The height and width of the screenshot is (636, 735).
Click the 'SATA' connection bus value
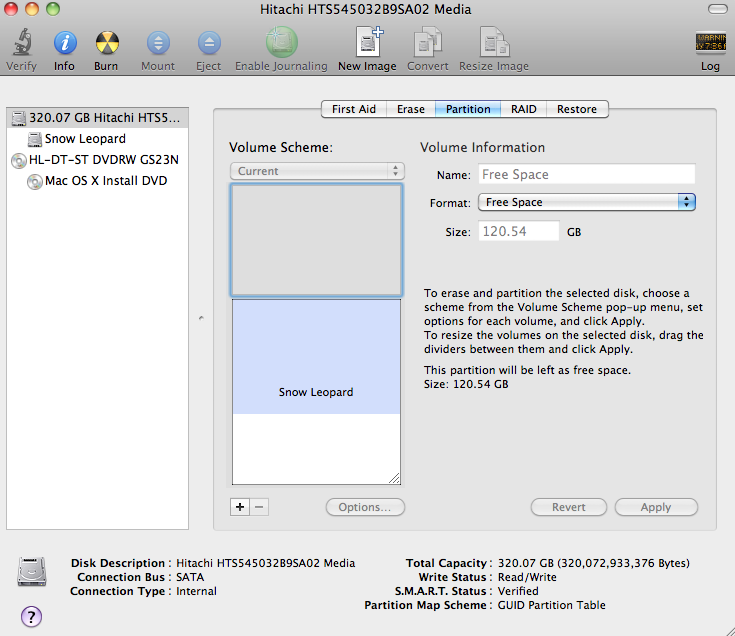[190, 577]
